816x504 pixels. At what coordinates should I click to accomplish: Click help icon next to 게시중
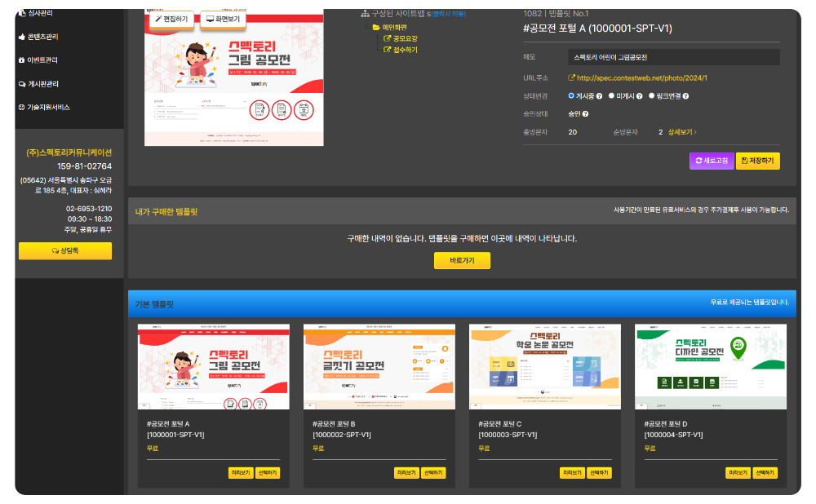coord(599,96)
